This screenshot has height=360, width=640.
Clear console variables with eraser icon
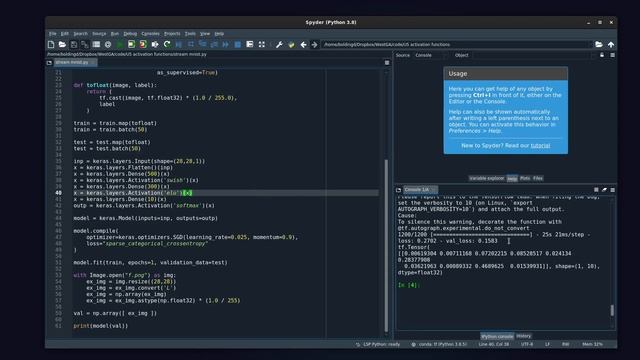[x=604, y=190]
